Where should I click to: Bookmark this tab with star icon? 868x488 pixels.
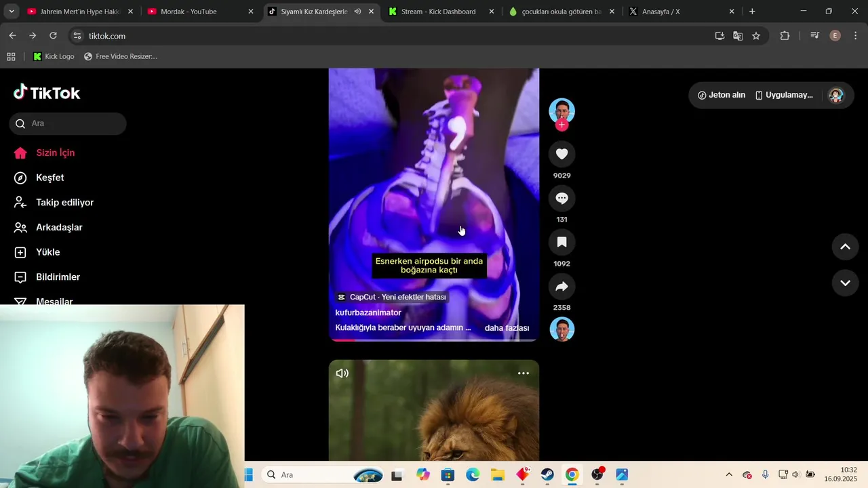click(756, 36)
